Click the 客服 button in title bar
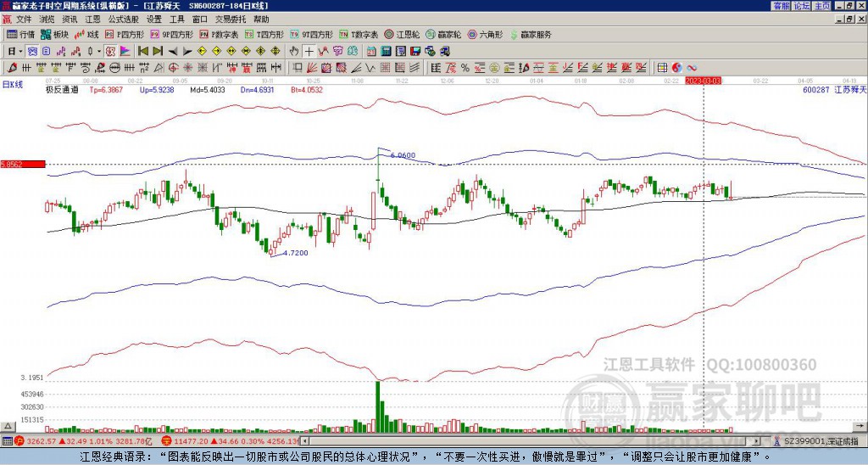Image resolution: width=868 pixels, height=465 pixels. 781,6
